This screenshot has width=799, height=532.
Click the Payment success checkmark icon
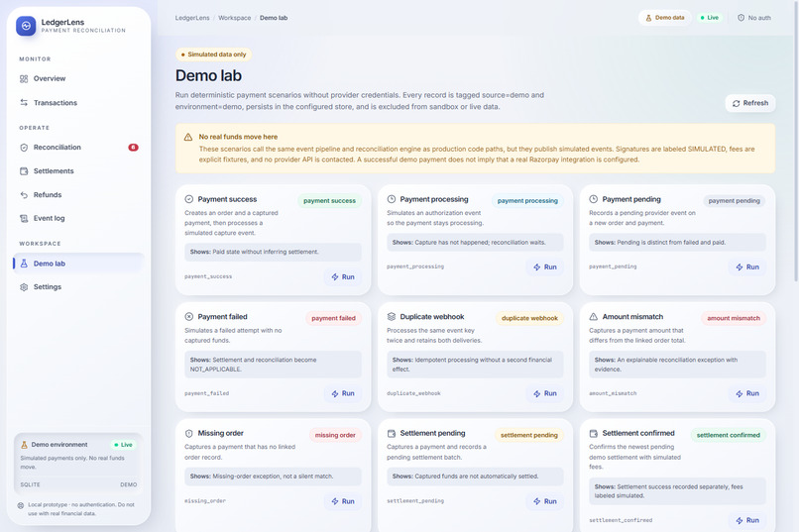coord(189,199)
